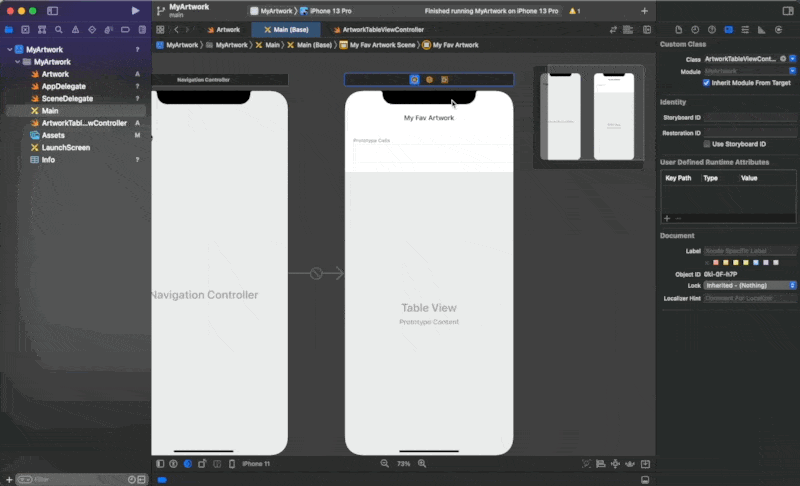Open the code review arrows button

tap(613, 30)
